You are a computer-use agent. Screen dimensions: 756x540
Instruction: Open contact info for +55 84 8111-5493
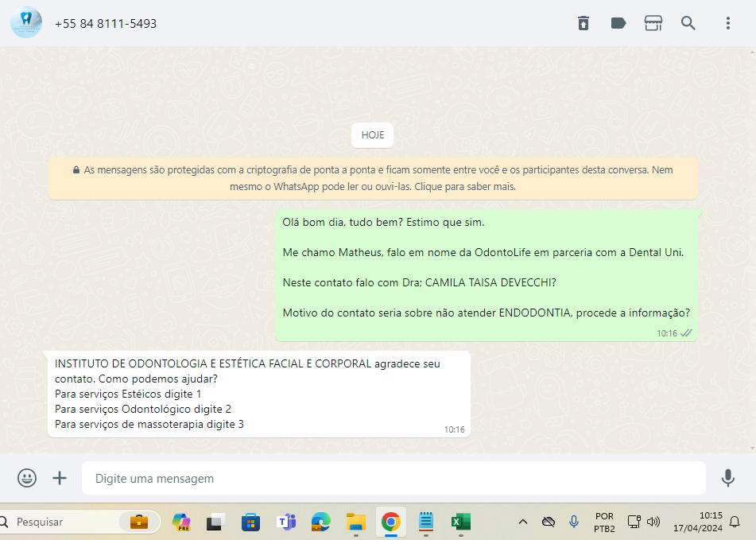tap(106, 24)
